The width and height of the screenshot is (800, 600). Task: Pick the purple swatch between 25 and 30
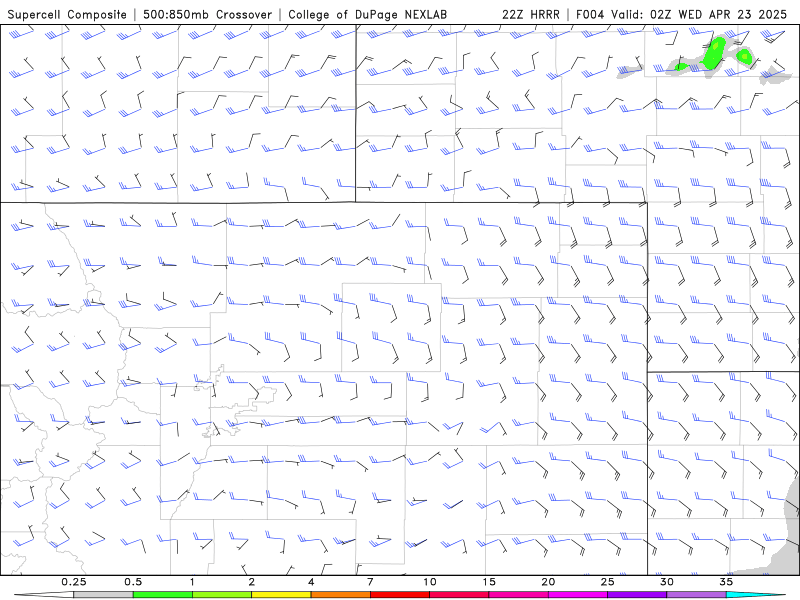[x=637, y=595]
